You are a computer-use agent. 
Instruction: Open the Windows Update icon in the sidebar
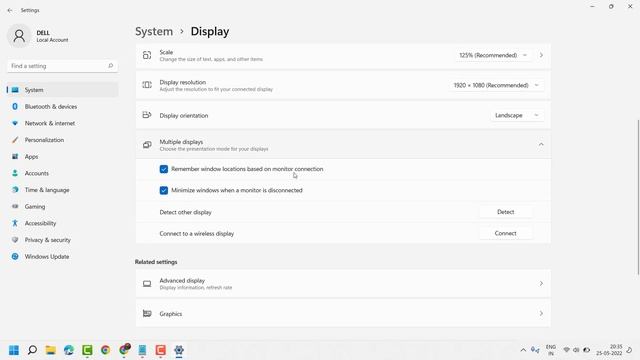click(15, 256)
